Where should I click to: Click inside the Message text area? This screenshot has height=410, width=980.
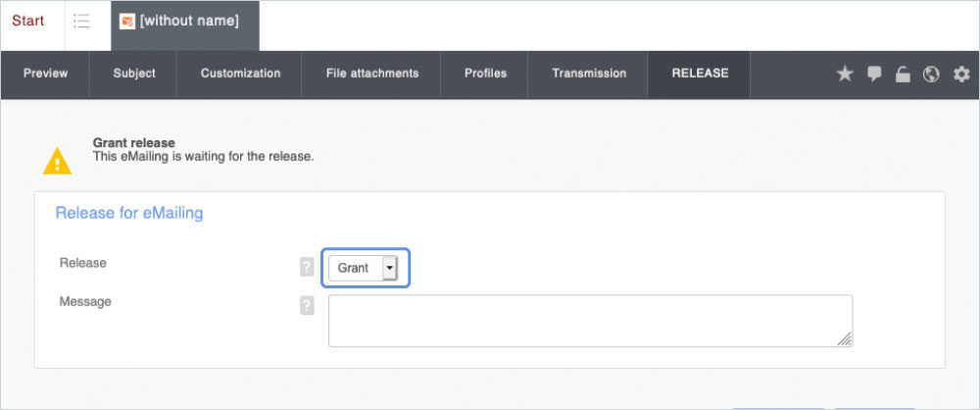(x=590, y=320)
